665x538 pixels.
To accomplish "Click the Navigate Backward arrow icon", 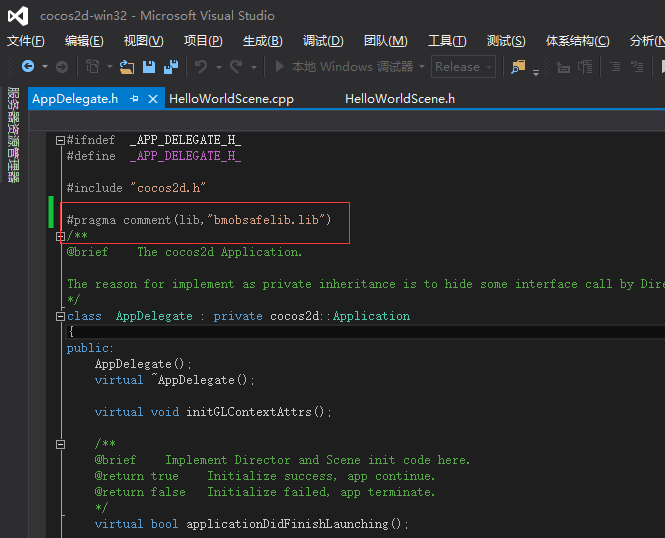I will tap(27, 67).
